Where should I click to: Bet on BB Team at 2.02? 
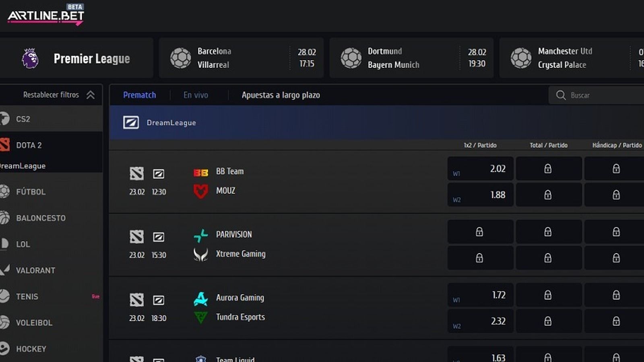click(480, 169)
